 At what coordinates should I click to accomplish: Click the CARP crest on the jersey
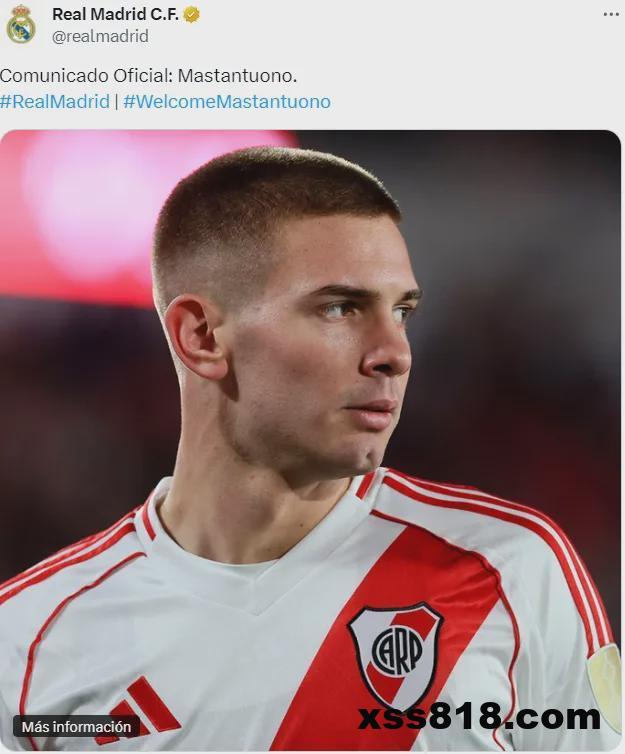394,651
